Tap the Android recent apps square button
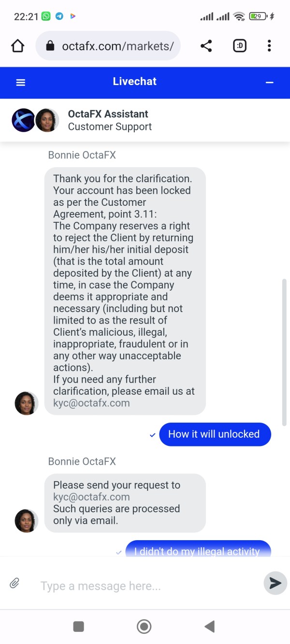290x644 pixels. click(78, 627)
